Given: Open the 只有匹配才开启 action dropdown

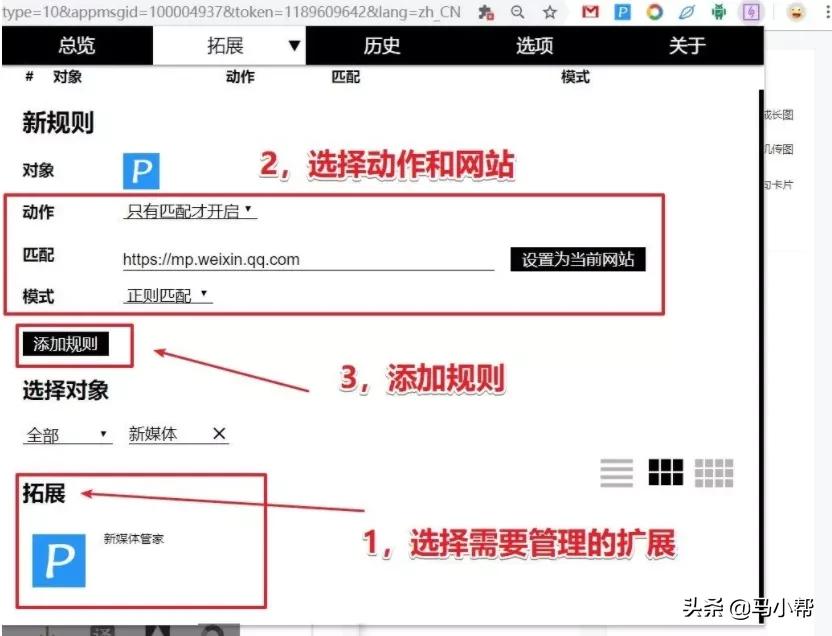Looking at the screenshot, I should [x=190, y=211].
